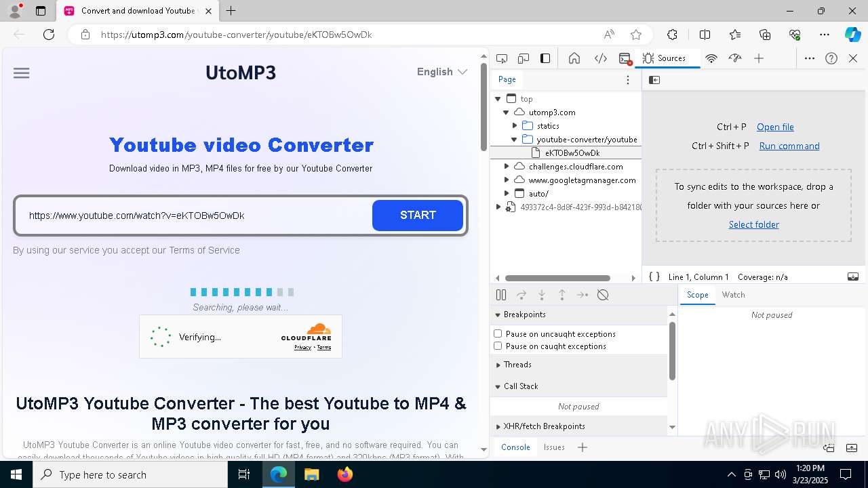
Task: Collapse the top frame tree node
Action: 498,99
